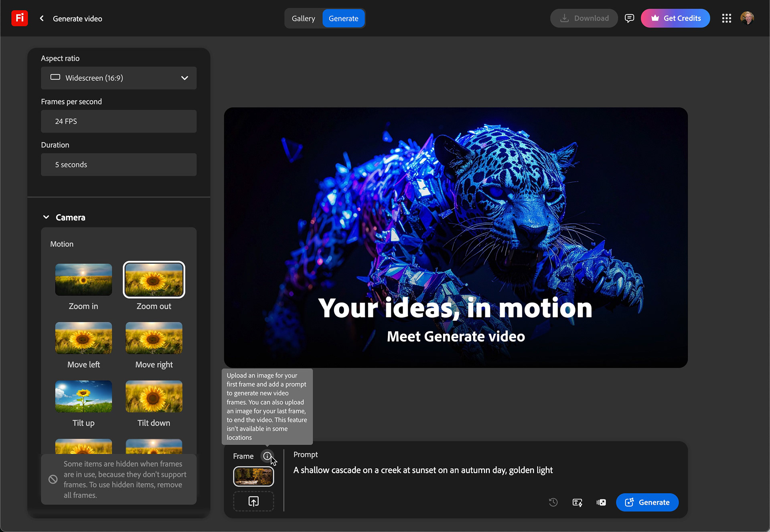
Task: Click the text prompt enhance icon
Action: (577, 502)
